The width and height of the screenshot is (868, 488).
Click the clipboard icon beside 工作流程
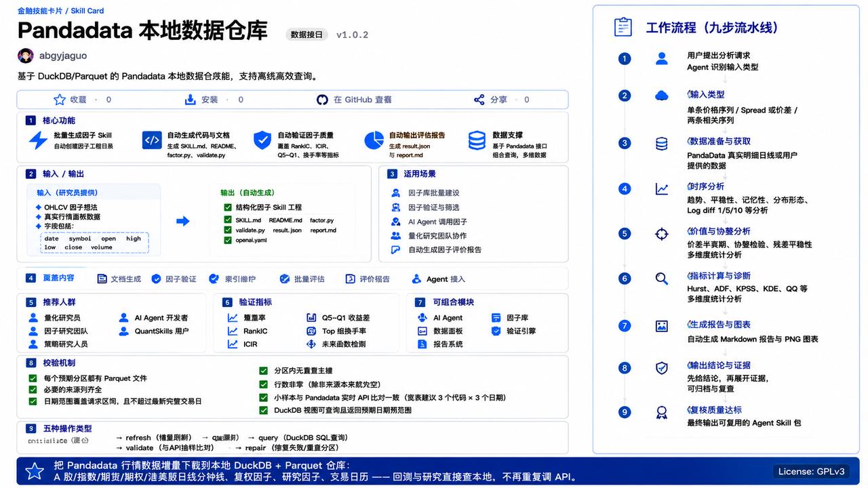point(623,27)
